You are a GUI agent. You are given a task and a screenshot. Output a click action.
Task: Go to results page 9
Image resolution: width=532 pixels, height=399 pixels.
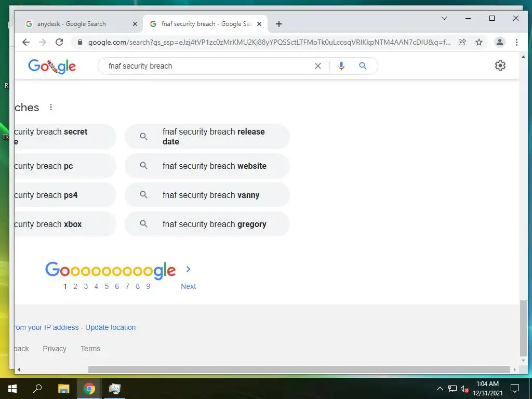(x=148, y=286)
